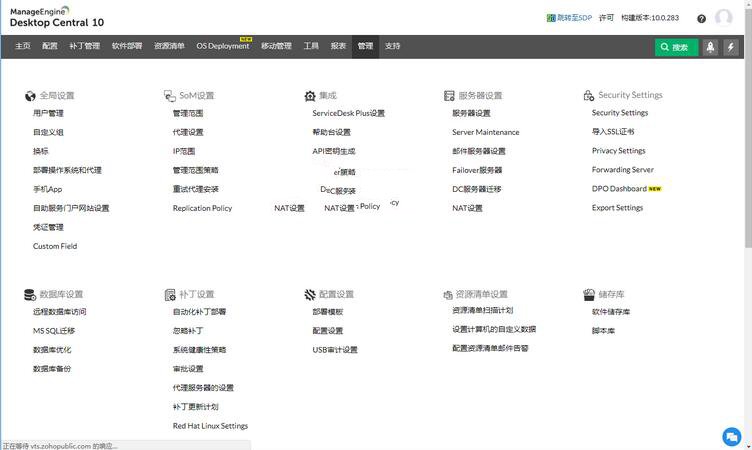752x450 pixels.
Task: Open 用户管理 under 全局设置
Action: 48,113
